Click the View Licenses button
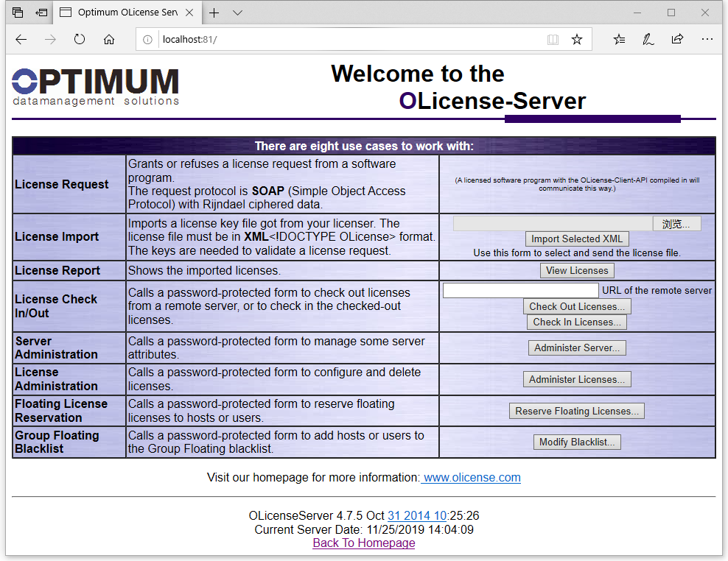 (577, 270)
